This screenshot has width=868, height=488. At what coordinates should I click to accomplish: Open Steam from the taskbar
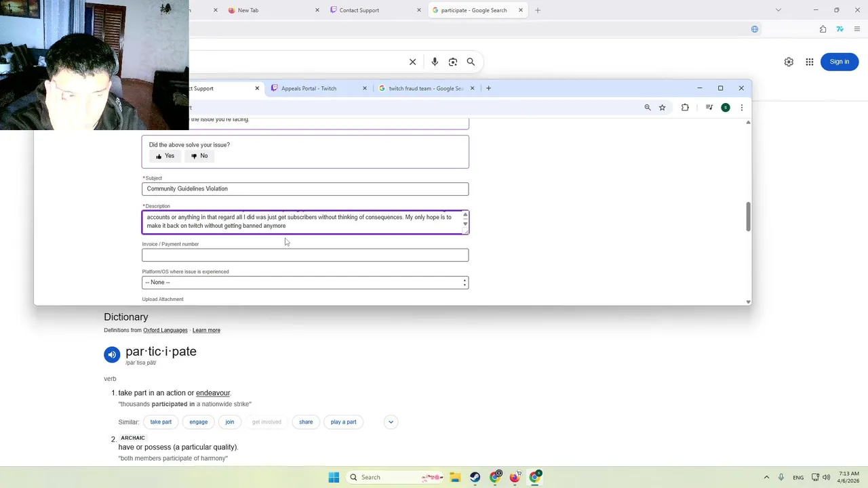click(x=475, y=477)
